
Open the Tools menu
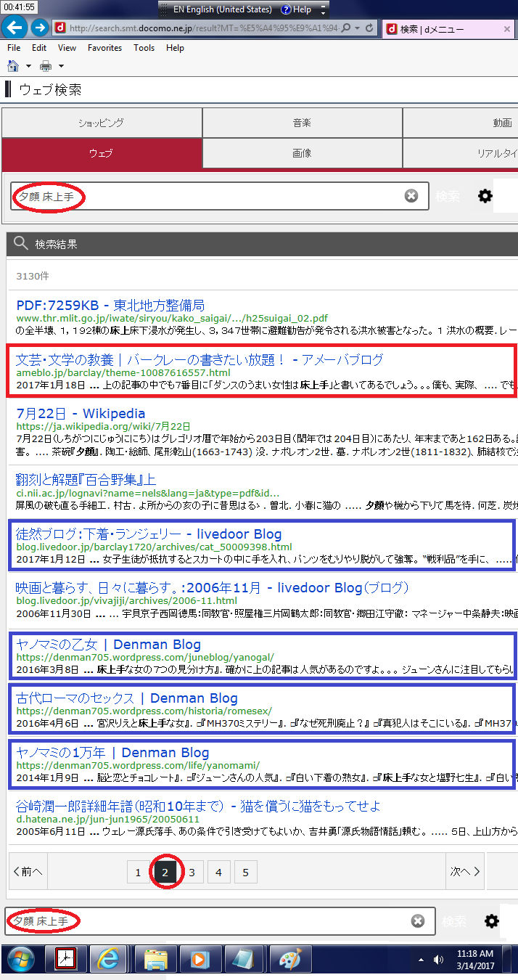click(x=144, y=48)
